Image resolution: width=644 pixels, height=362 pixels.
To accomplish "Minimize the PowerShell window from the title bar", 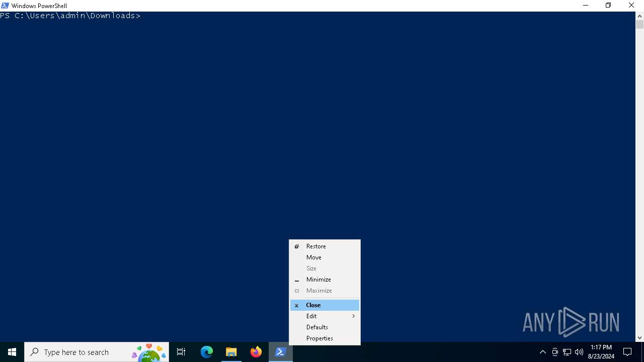I will tap(585, 6).
